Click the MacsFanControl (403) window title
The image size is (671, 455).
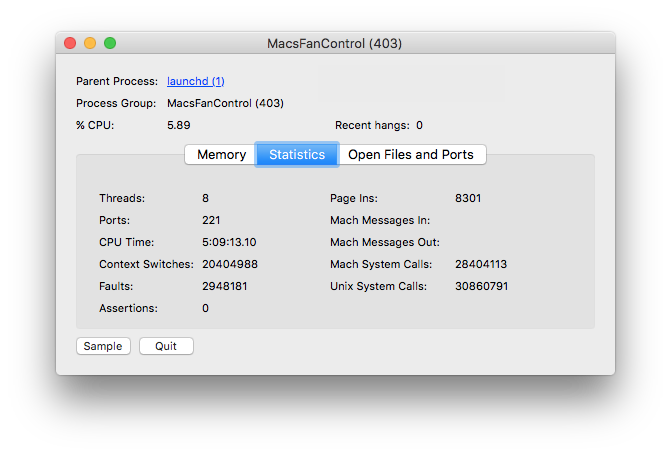click(335, 44)
